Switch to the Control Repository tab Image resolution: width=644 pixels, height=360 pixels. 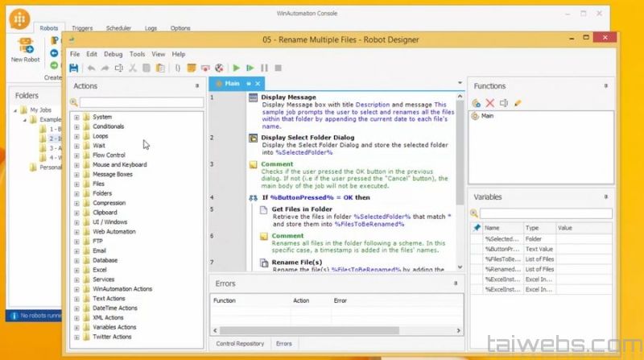pyautogui.click(x=240, y=344)
